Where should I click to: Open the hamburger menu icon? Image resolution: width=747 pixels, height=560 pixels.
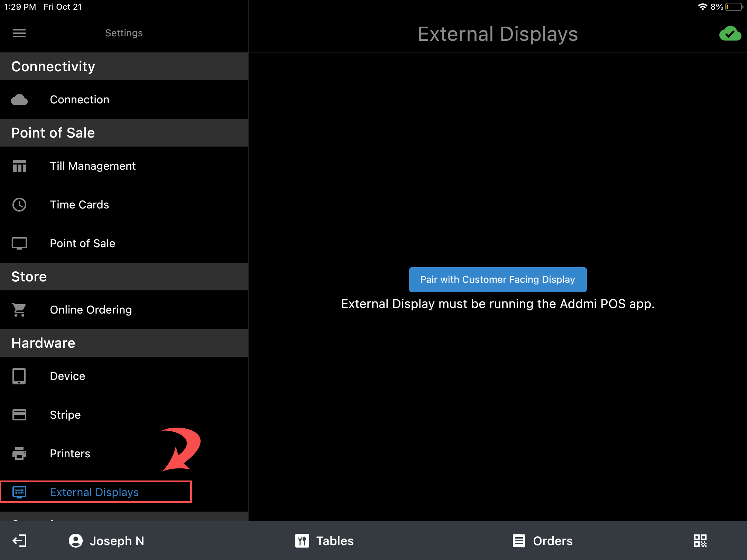pos(19,33)
